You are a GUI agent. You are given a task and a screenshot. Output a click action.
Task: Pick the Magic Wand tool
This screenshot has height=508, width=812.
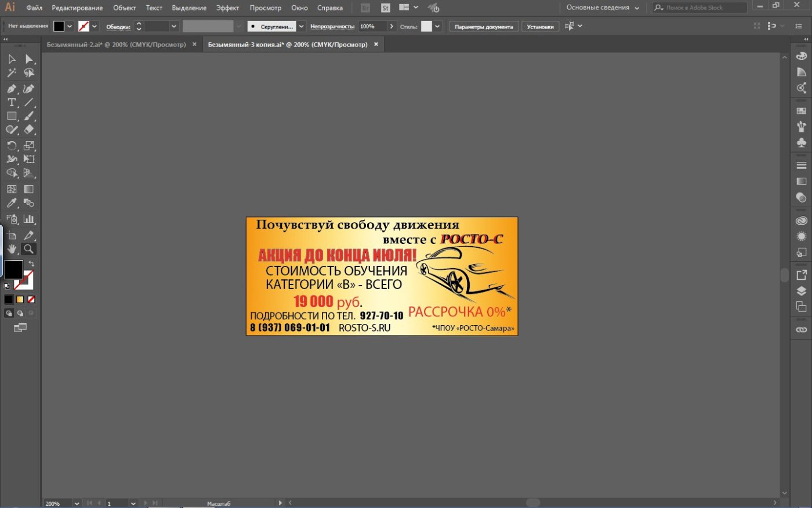[12, 73]
